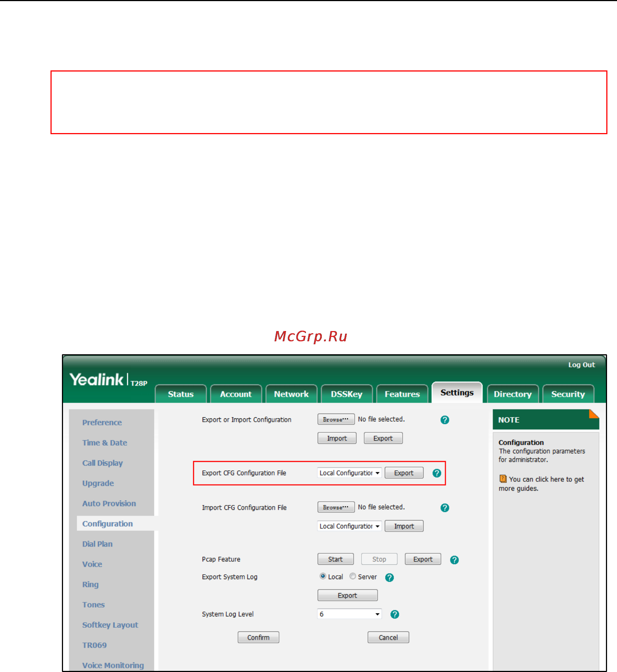This screenshot has height=672, width=617.
Task: Click help icon for Export System Log
Action: click(x=389, y=577)
